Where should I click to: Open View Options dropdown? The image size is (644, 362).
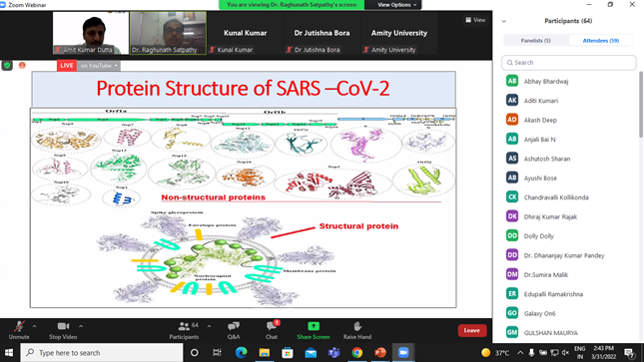[396, 5]
